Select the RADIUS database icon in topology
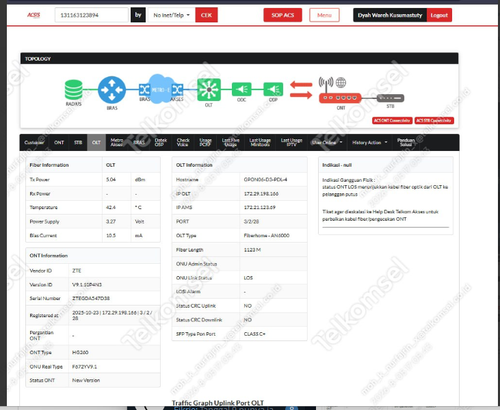 pos(74,89)
